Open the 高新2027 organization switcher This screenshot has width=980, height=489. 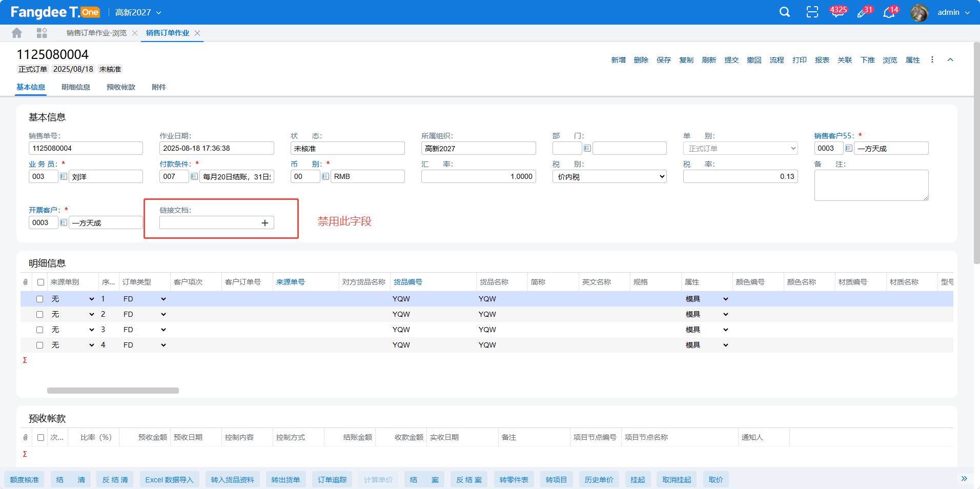138,12
